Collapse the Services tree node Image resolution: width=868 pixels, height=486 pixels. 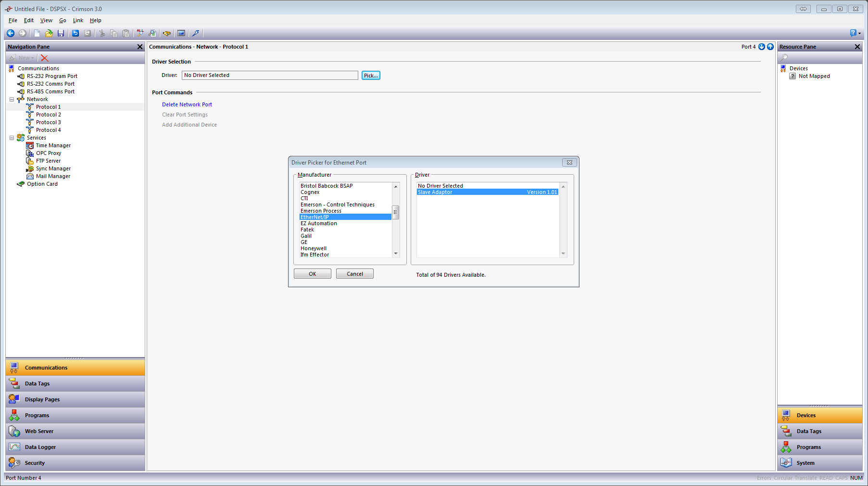pyautogui.click(x=12, y=138)
